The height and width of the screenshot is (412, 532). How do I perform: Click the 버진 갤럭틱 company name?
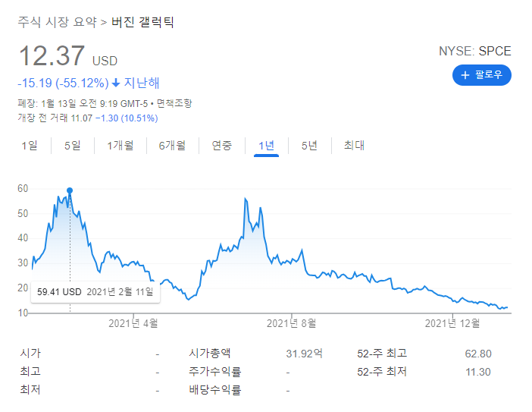(142, 22)
